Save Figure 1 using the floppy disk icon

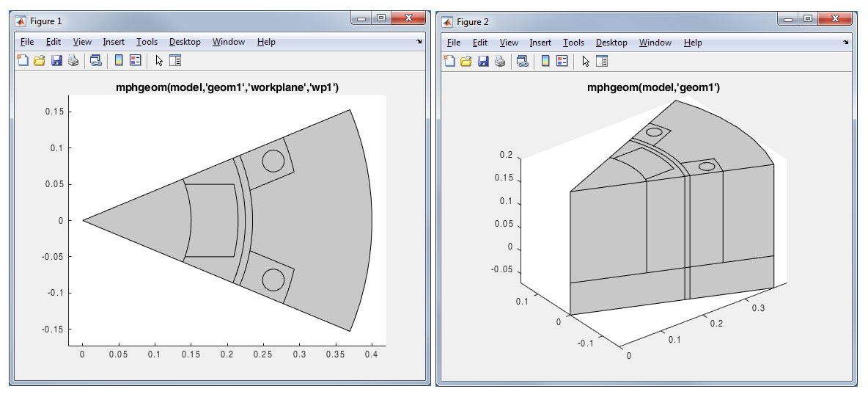pyautogui.click(x=56, y=61)
